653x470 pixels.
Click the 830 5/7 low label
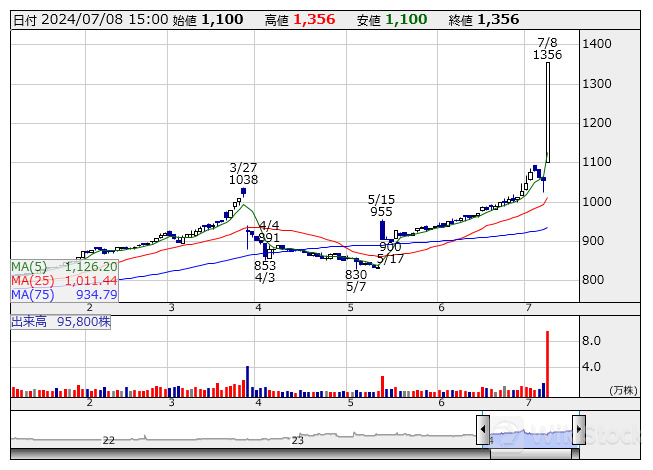(356, 281)
